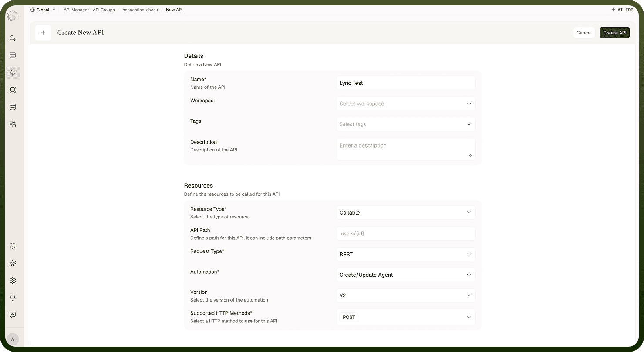The height and width of the screenshot is (352, 644).
Task: Focus the Name field containing Lyric Test
Action: pyautogui.click(x=406, y=83)
